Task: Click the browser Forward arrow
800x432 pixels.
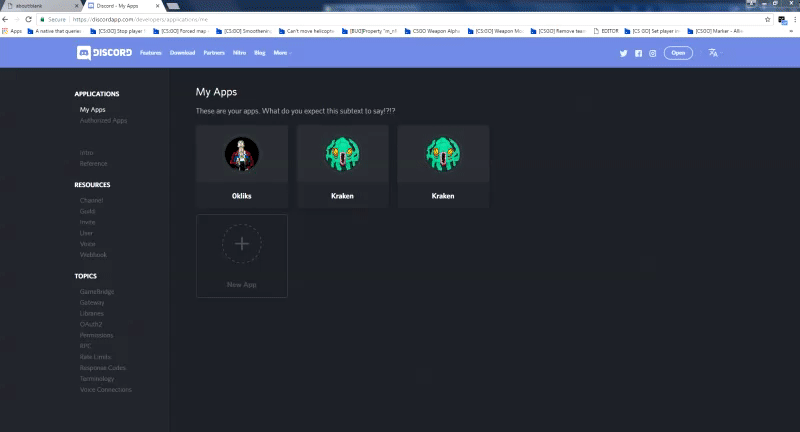Action: click(17, 19)
